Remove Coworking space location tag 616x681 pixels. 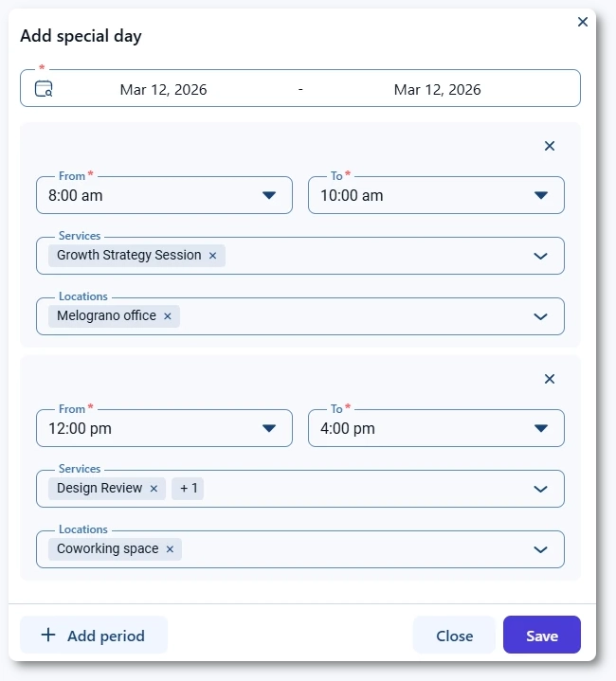coord(171,549)
